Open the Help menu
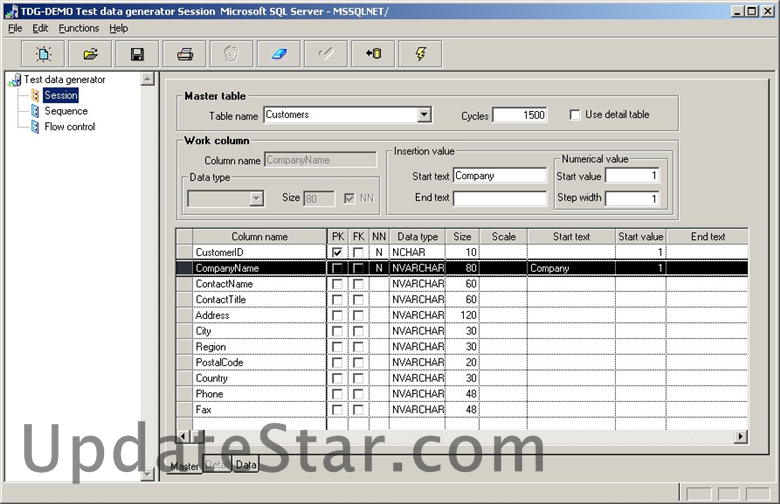 [119, 28]
